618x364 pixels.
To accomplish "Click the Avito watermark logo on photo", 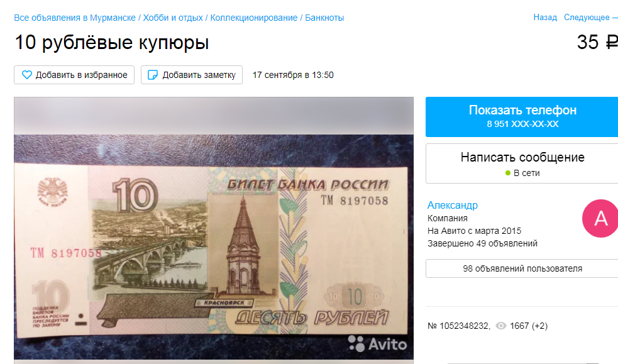I will point(378,343).
